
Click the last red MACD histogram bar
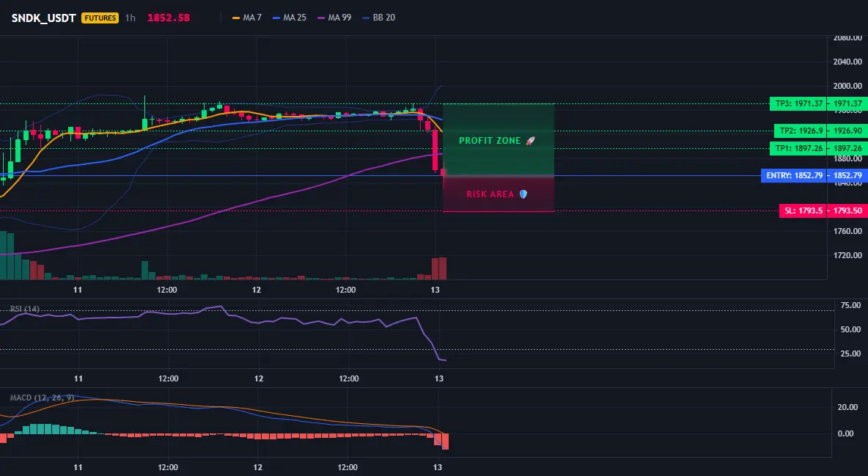(x=445, y=441)
